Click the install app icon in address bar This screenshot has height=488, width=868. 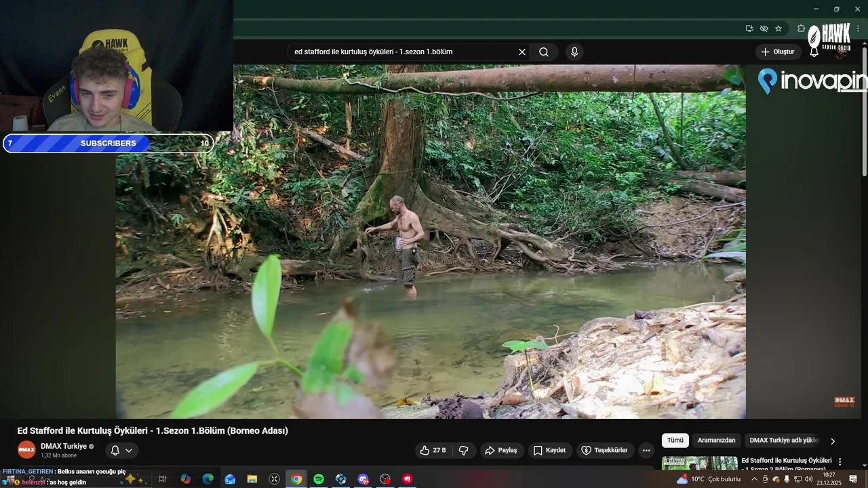tap(749, 28)
